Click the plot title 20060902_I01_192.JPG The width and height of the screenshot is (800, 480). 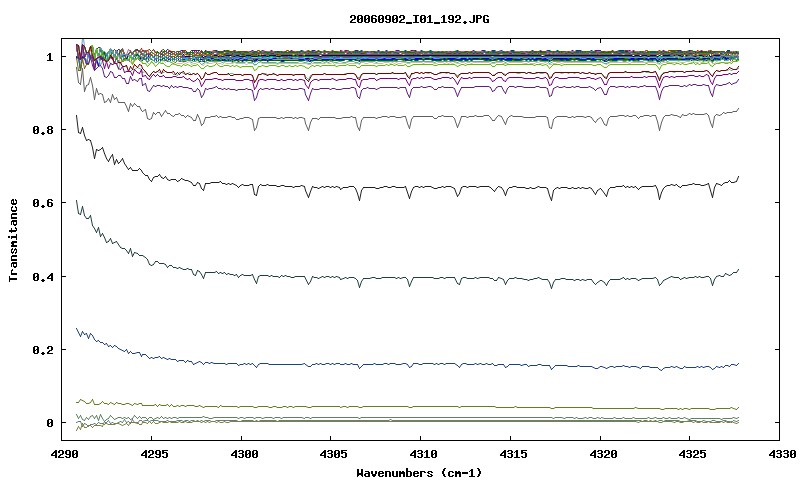[x=419, y=19]
